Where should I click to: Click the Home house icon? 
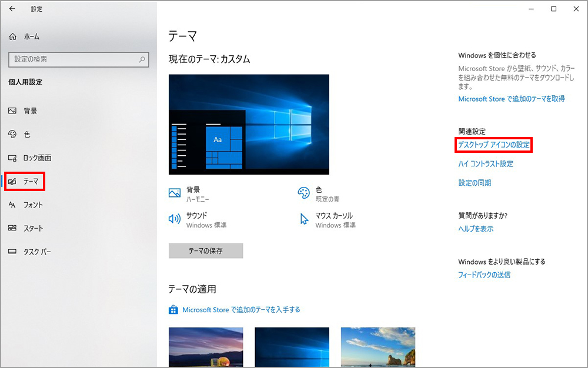13,36
